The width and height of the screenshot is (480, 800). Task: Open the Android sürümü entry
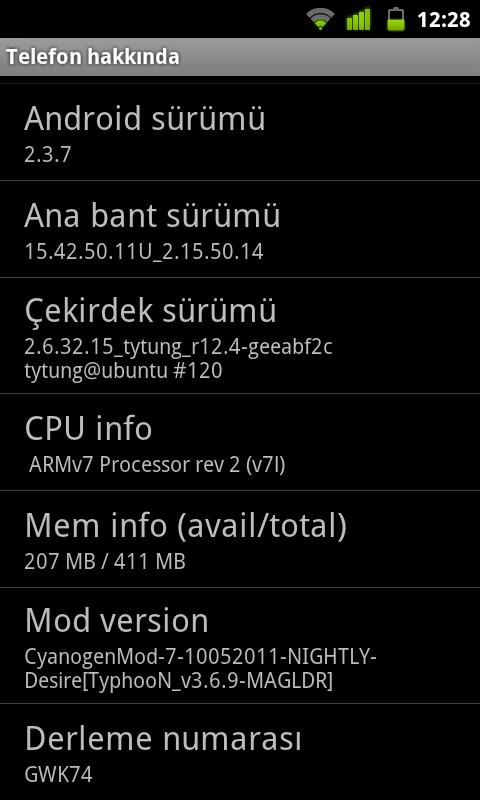coord(240,132)
